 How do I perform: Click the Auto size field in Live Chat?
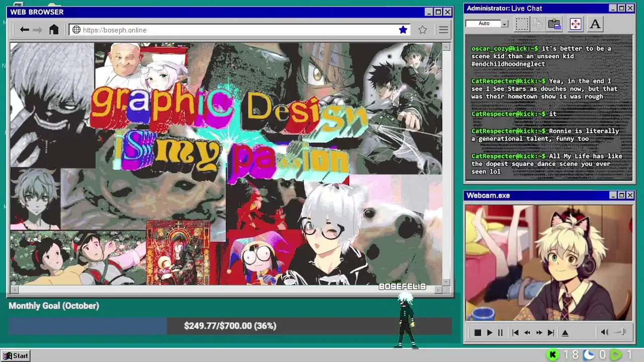click(484, 24)
